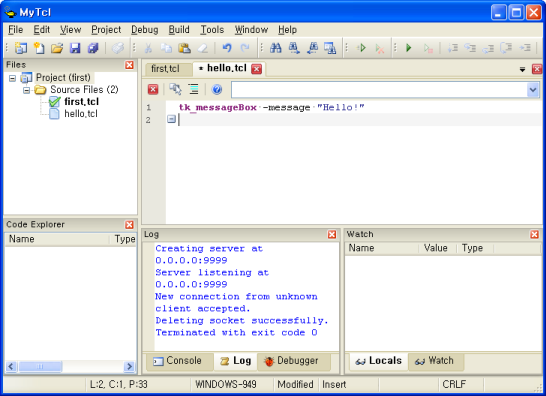The width and height of the screenshot is (546, 396).
Task: Open the Debug menu
Action: point(145,30)
